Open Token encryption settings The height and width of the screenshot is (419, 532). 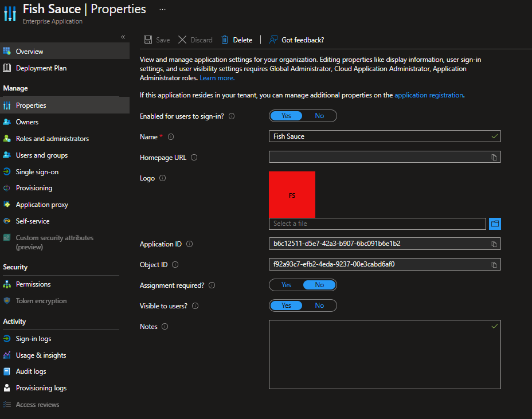coord(42,300)
